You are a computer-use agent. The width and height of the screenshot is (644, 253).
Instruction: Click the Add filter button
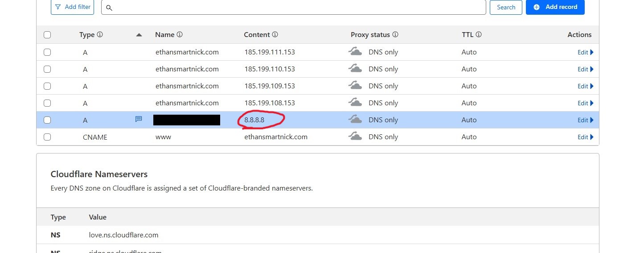[x=72, y=7]
